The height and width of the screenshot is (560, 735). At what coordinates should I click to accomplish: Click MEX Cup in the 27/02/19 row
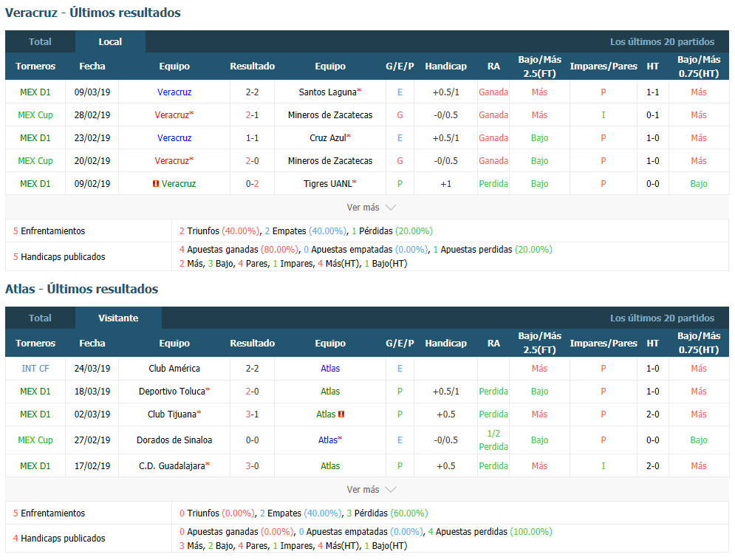click(x=35, y=440)
